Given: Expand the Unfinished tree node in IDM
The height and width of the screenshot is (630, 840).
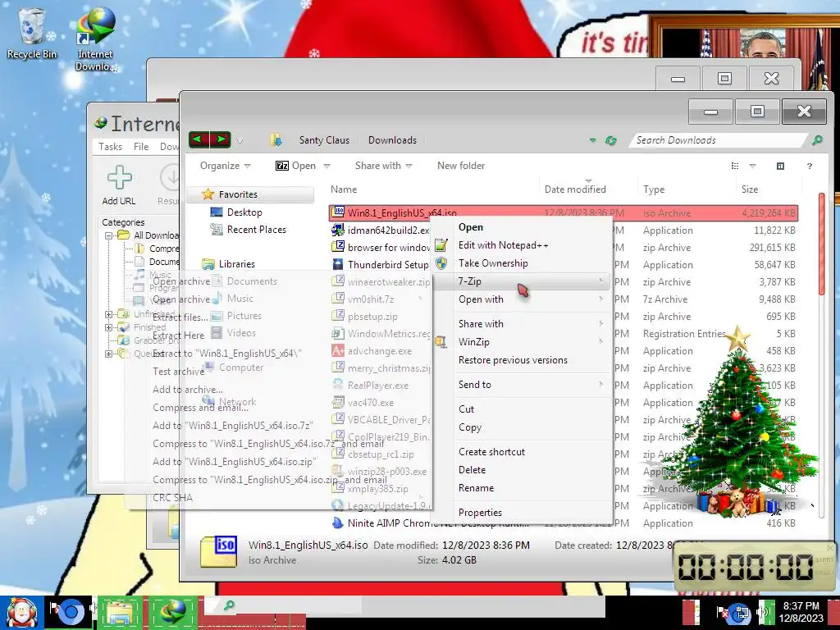Looking at the screenshot, I should (x=109, y=314).
